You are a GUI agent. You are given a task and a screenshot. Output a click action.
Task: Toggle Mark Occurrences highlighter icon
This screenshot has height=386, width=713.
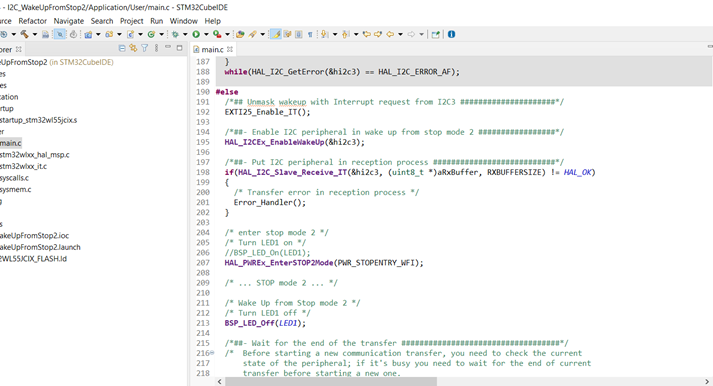[x=276, y=34]
